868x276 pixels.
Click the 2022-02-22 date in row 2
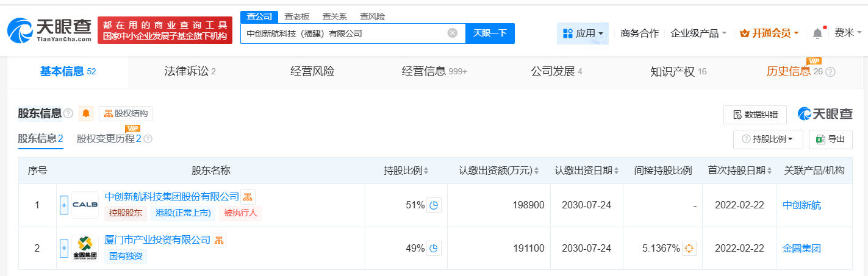[740, 248]
